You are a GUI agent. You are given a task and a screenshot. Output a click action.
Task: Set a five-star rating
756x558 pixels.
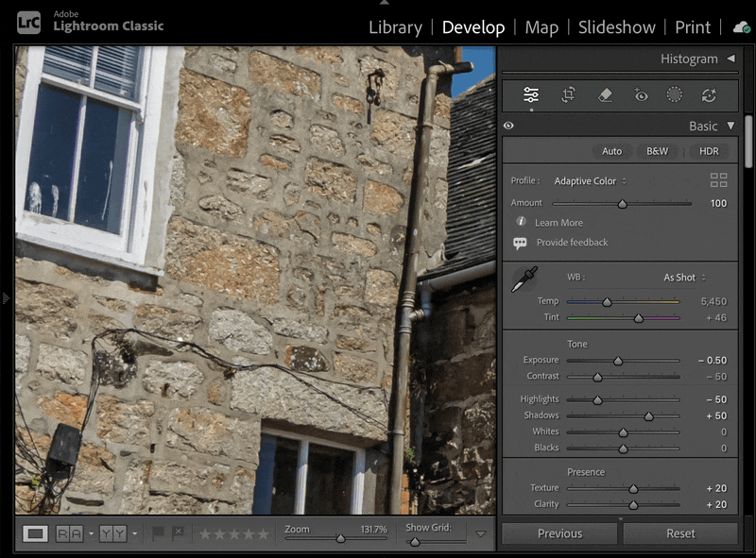point(264,533)
